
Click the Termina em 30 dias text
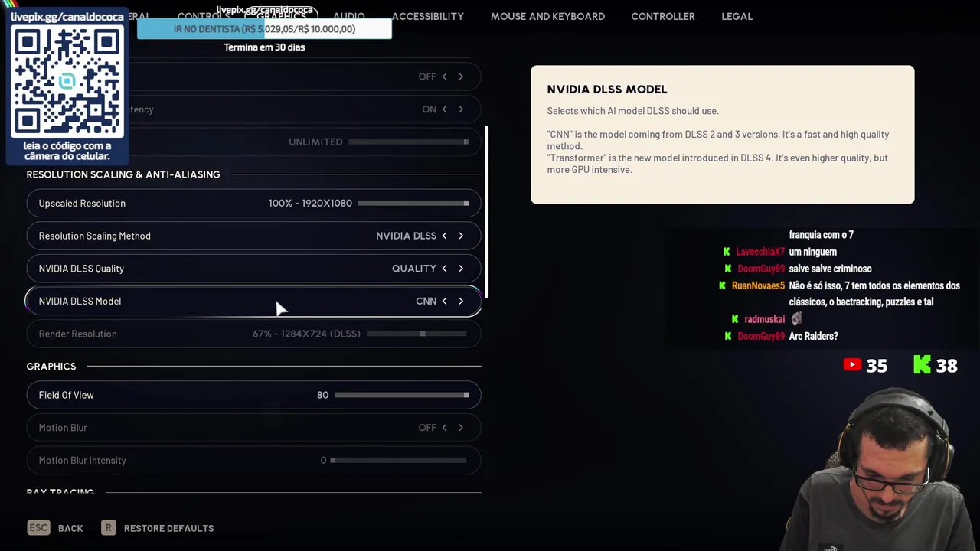click(x=264, y=47)
